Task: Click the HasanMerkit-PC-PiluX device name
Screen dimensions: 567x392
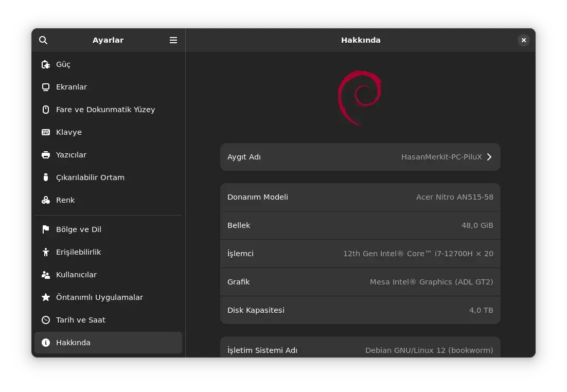Action: (441, 157)
